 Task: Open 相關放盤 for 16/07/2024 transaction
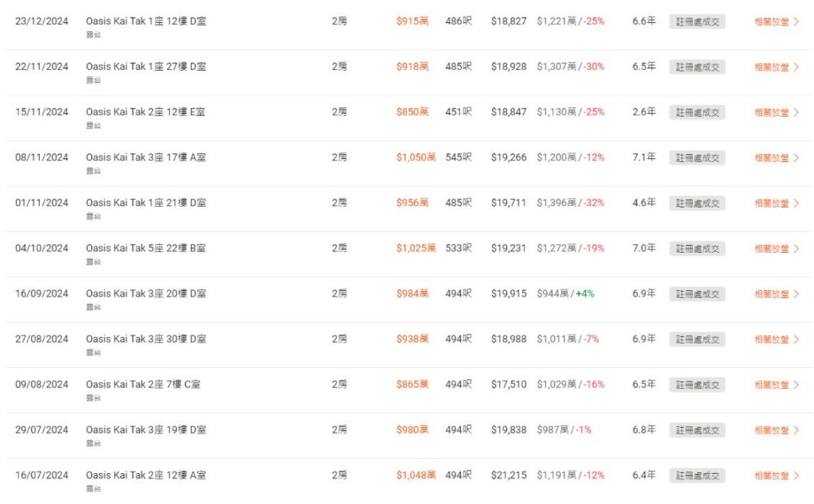[x=772, y=475]
